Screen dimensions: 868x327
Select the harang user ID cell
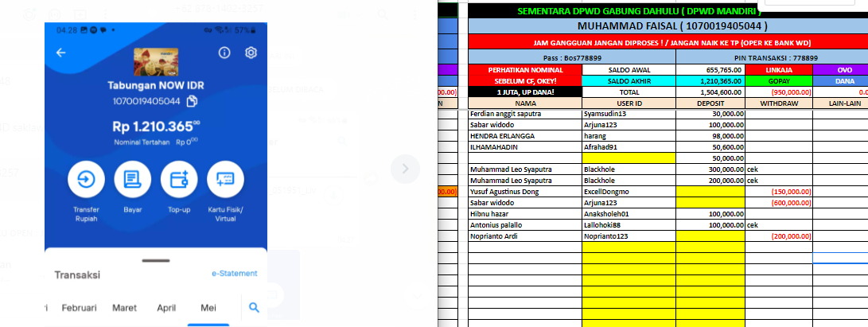pyautogui.click(x=629, y=136)
